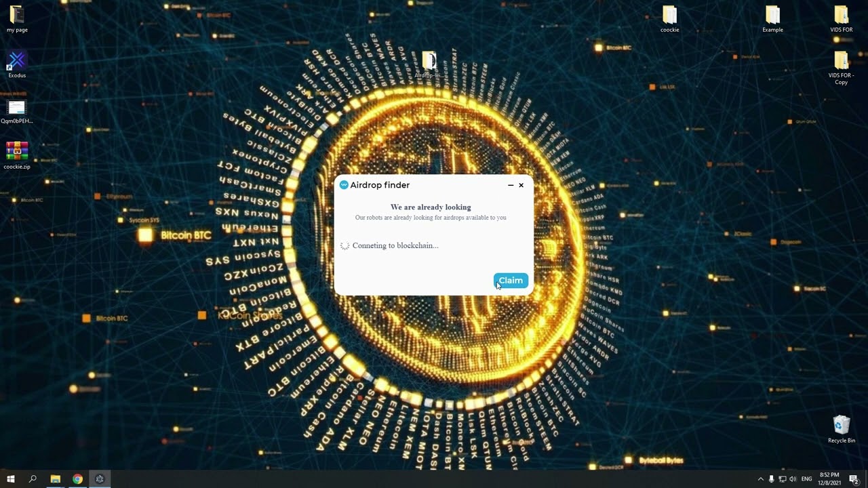This screenshot has height=488, width=868.
Task: Click the 'Airdrop finder' title text
Action: point(380,185)
